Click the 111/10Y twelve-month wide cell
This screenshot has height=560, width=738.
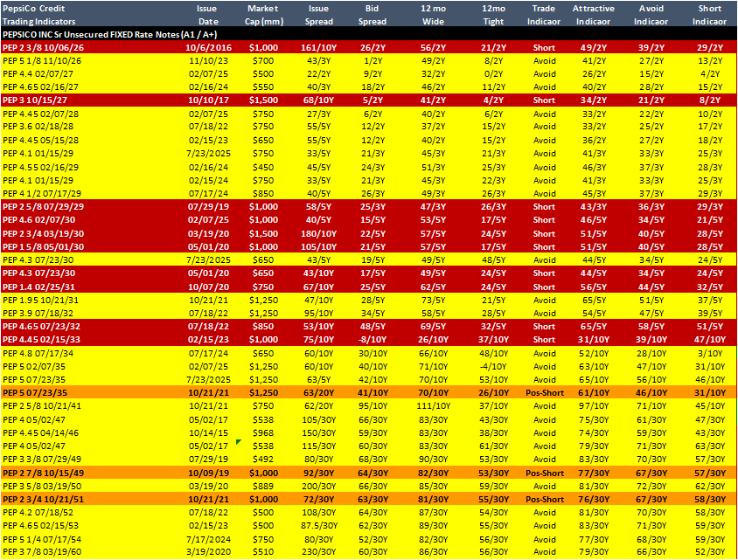[433, 405]
